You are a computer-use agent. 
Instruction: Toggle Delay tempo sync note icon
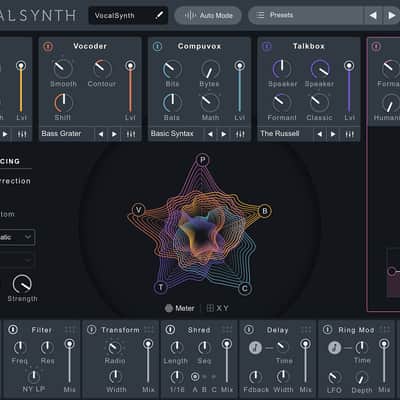point(255,348)
